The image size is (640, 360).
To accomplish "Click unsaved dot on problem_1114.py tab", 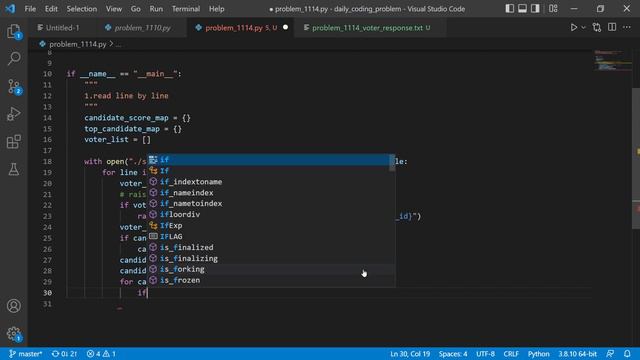I will tap(285, 27).
